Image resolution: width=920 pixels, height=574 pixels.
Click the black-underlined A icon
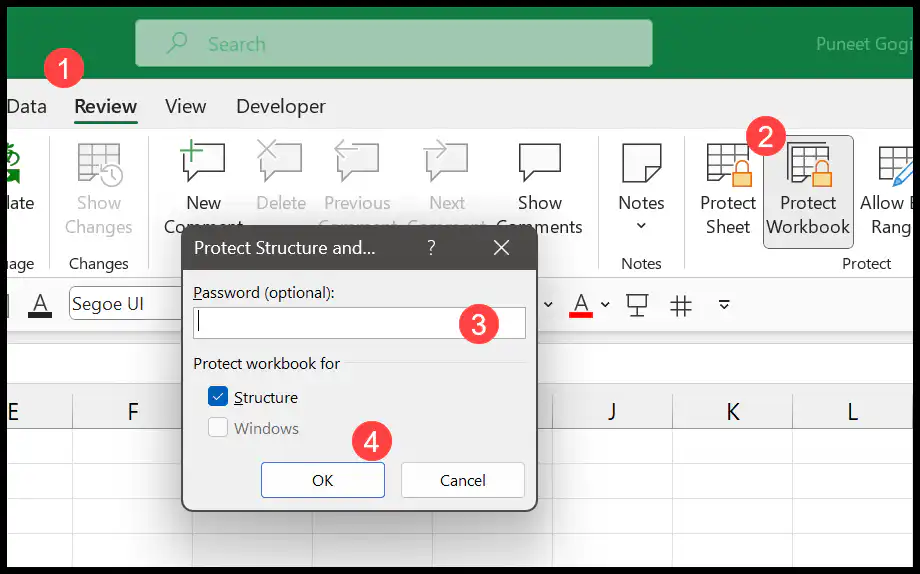click(40, 305)
